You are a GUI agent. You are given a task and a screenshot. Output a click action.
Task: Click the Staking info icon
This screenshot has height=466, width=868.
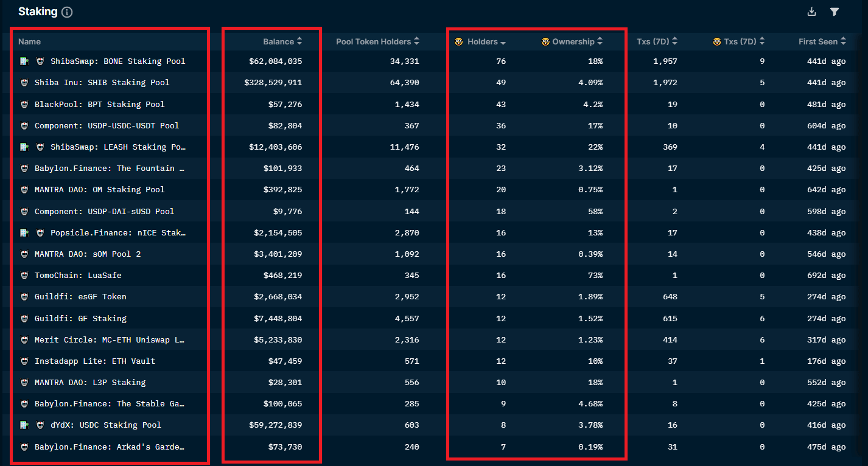coord(67,12)
